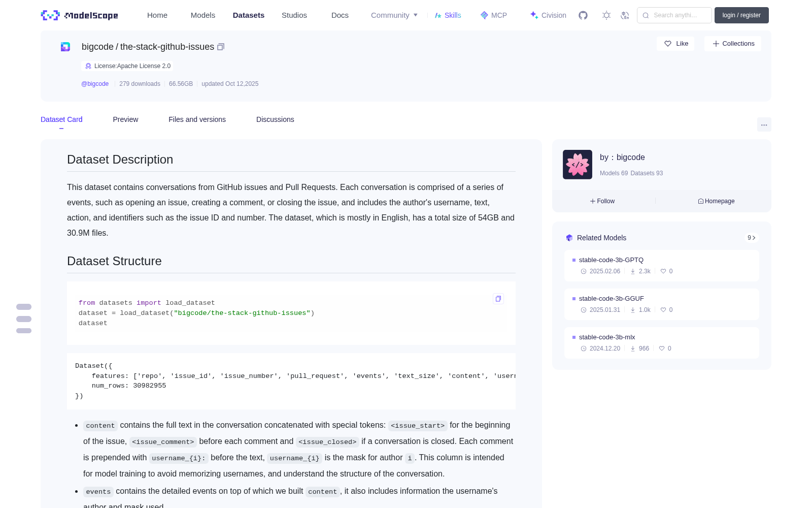Click the 'Datasets 93' count text

click(x=647, y=173)
